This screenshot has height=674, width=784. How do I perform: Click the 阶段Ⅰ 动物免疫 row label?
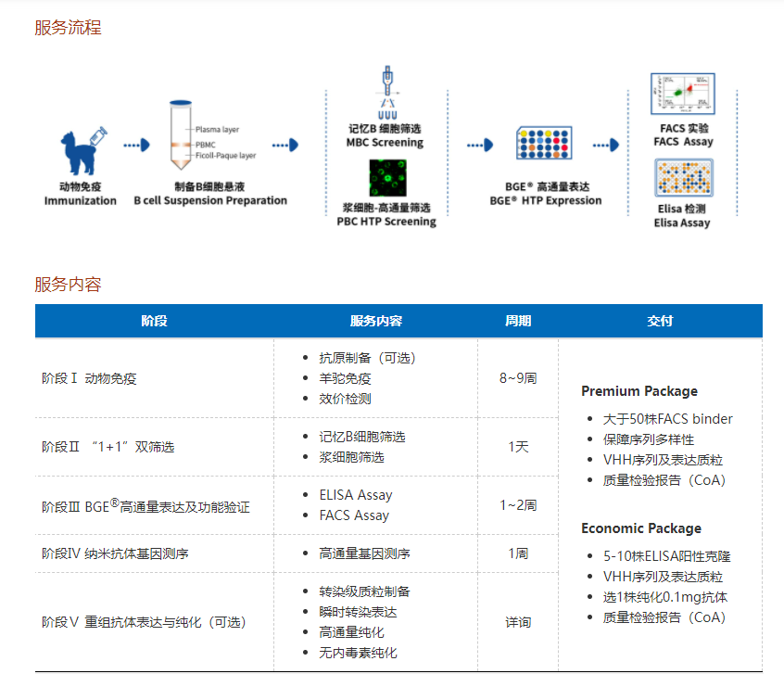(90, 378)
